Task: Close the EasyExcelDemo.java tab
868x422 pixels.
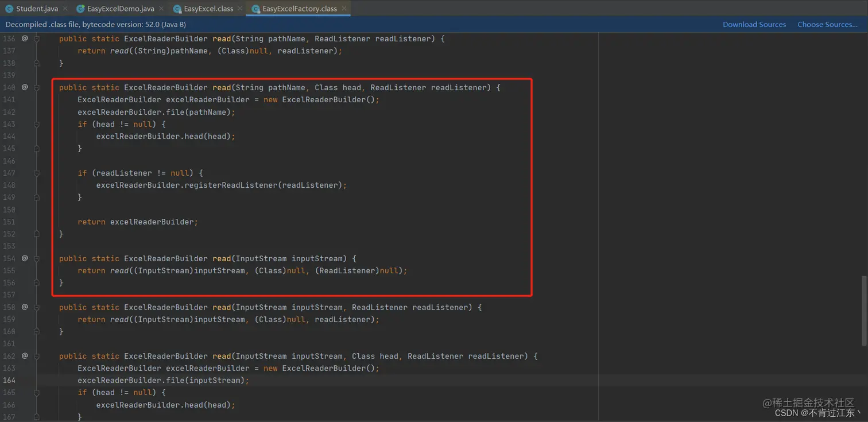Action: [161, 9]
